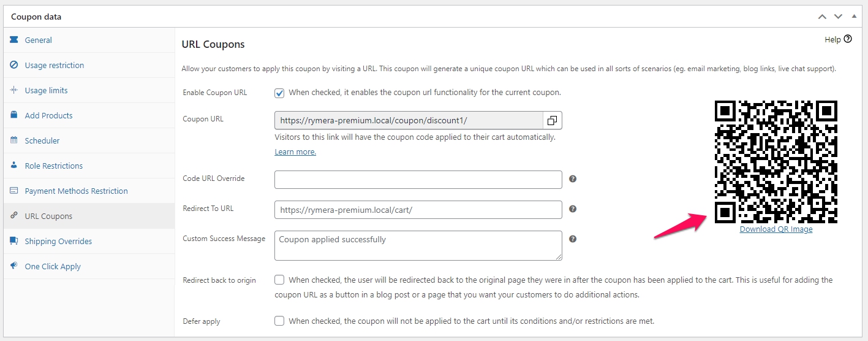Uncheck the Enable Coupon URL checkbox
Viewport: 868px width, 341px height.
point(279,93)
